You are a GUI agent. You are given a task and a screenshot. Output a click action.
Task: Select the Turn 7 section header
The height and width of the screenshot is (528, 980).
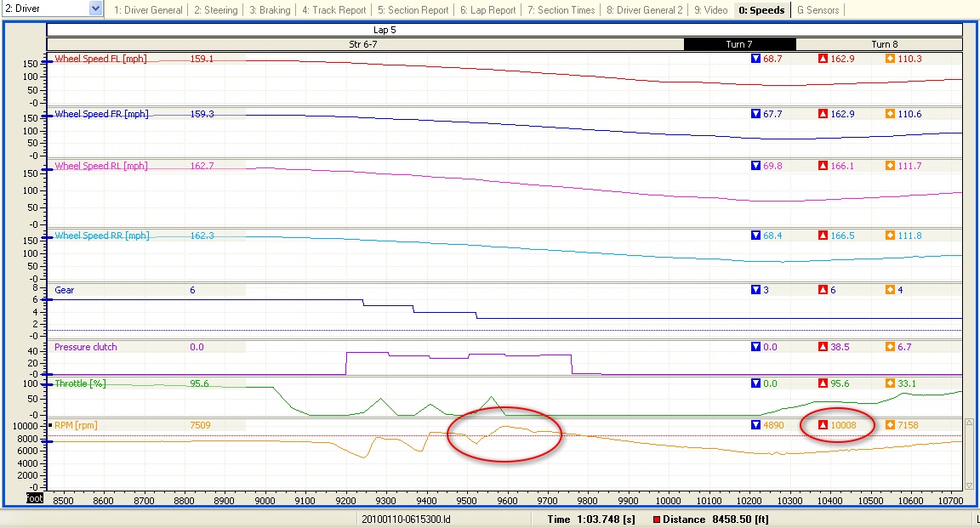click(739, 44)
